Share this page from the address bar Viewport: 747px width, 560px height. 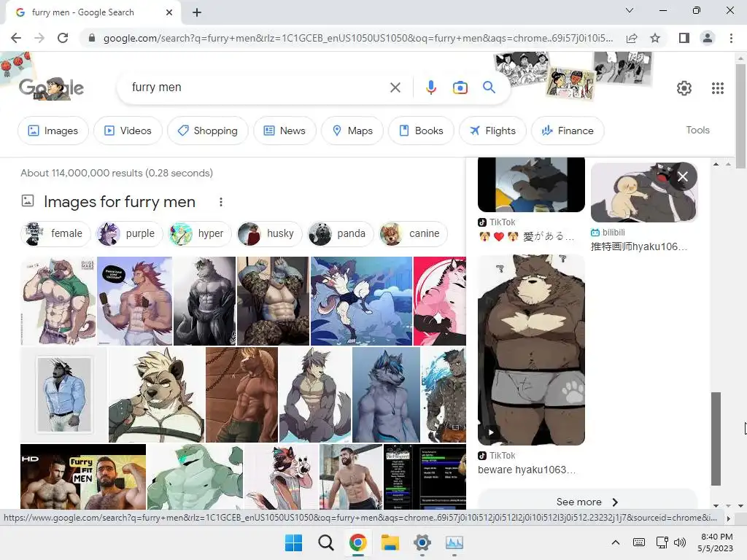[632, 38]
